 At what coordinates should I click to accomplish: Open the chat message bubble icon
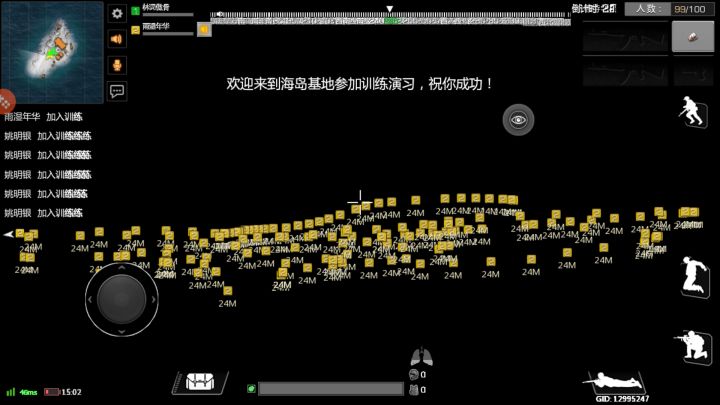(117, 91)
